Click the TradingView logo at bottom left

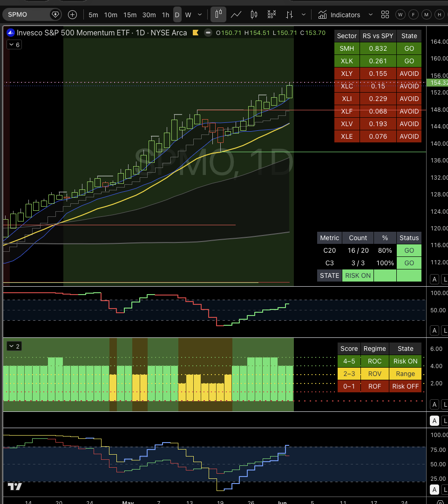(x=15, y=486)
